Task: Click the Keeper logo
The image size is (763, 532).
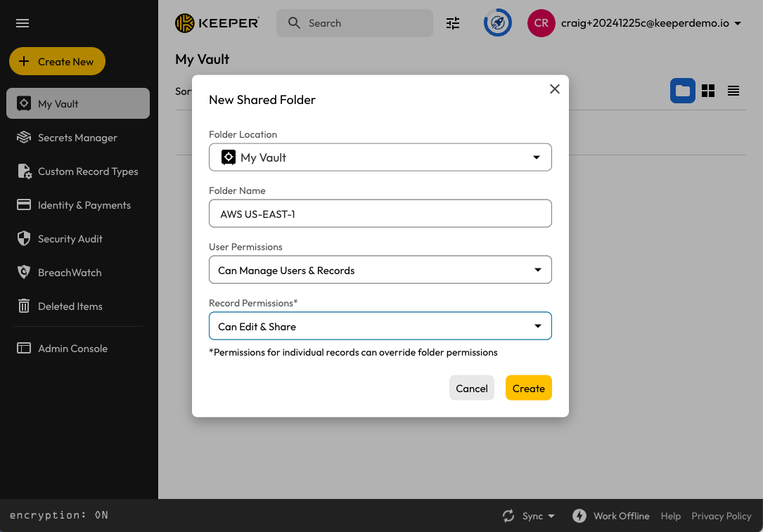Action: [217, 23]
